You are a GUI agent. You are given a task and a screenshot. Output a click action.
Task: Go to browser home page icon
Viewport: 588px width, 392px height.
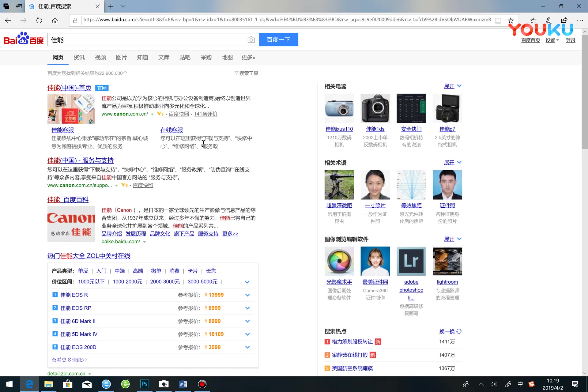pos(55,20)
